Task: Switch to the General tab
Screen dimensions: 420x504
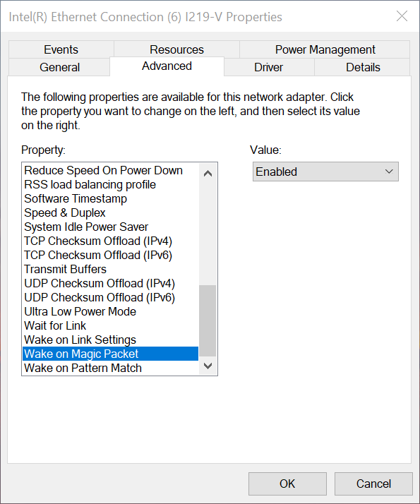Action: coord(59,67)
